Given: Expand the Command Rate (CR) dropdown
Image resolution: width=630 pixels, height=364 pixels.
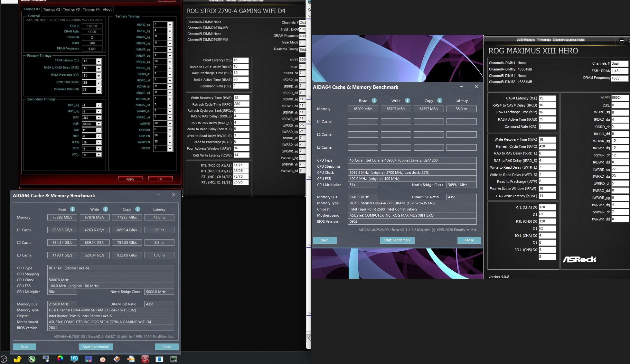Looking at the screenshot, I should click(99, 90).
